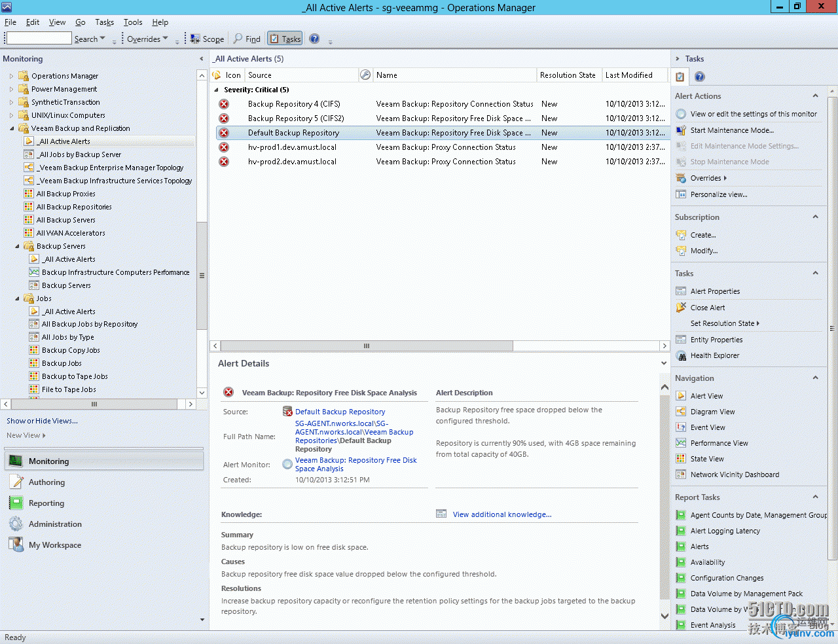Run the Alert Logging Latency report

725,531
